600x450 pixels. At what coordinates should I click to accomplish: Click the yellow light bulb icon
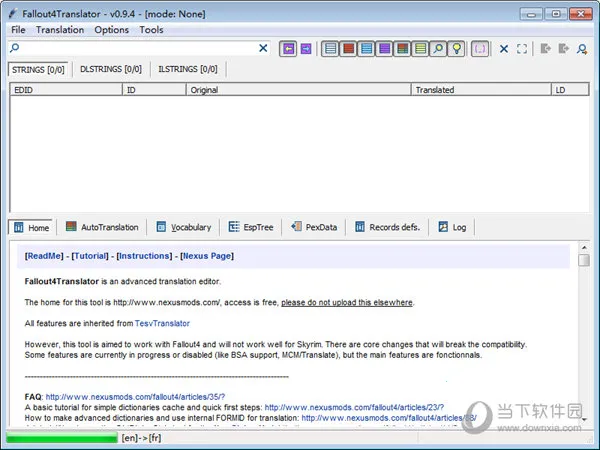[456, 48]
